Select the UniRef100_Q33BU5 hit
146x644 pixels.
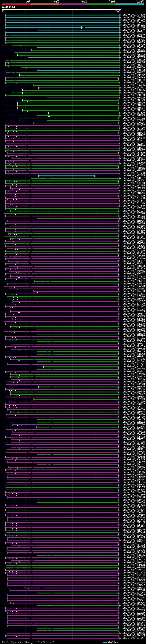pyautogui.click(x=134, y=113)
